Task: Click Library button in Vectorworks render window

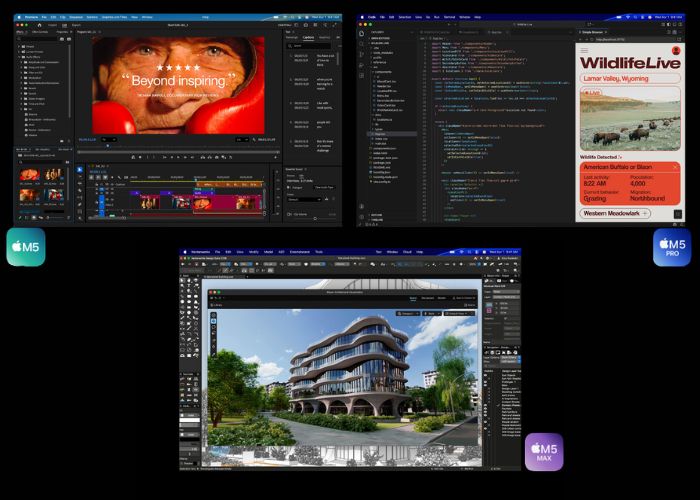Action: 217,305
